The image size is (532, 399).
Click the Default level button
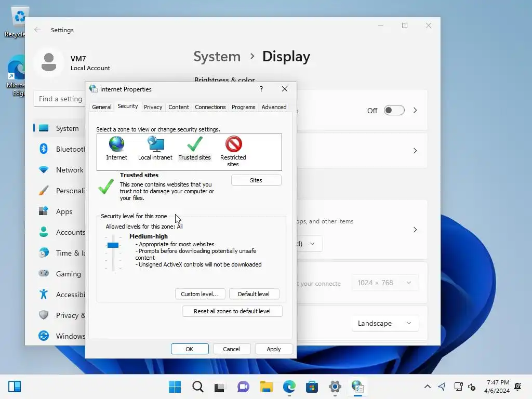[x=254, y=294]
